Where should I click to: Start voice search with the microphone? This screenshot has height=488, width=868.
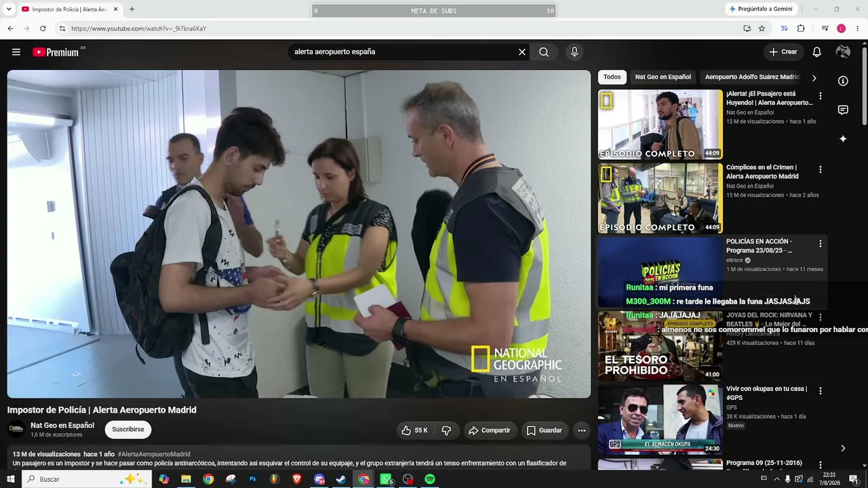click(x=574, y=52)
